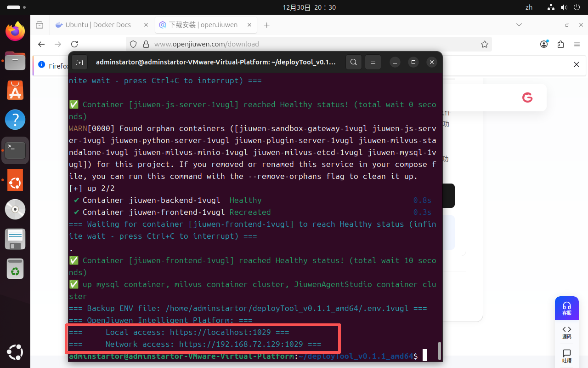Open the Firefox extensions icon
Viewport: 588px width, 368px height.
coord(560,44)
